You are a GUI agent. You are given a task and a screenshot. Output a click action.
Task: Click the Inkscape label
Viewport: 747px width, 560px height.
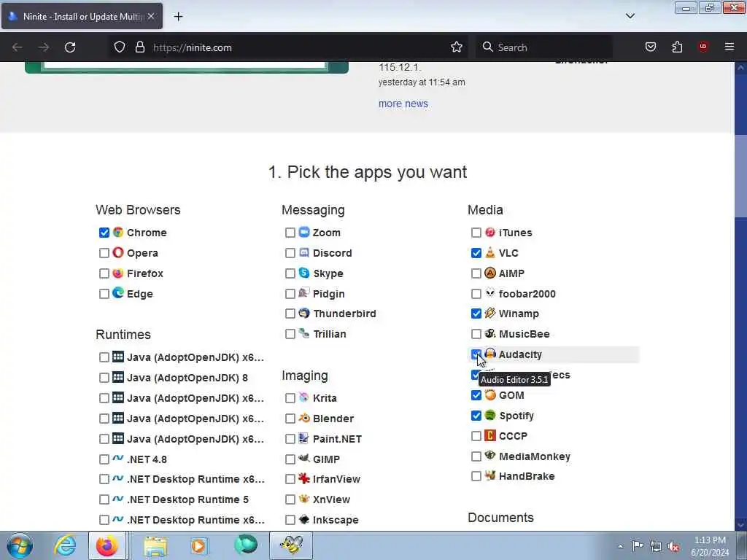(x=336, y=519)
